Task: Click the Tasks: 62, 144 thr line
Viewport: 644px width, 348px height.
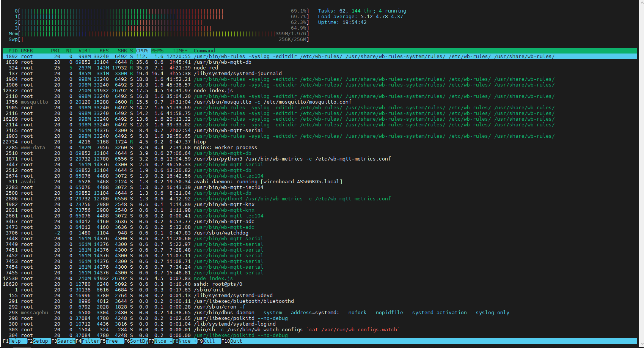Action: pyautogui.click(x=362, y=11)
